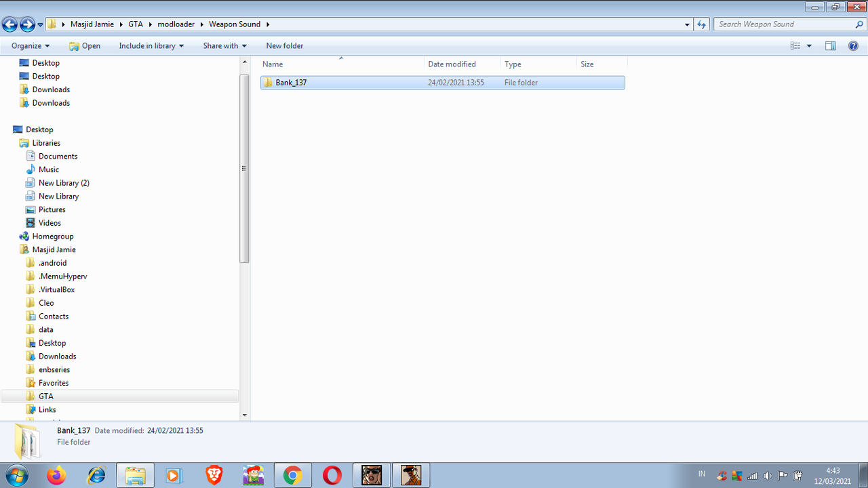
Task: Open Videos library
Action: pos(50,223)
